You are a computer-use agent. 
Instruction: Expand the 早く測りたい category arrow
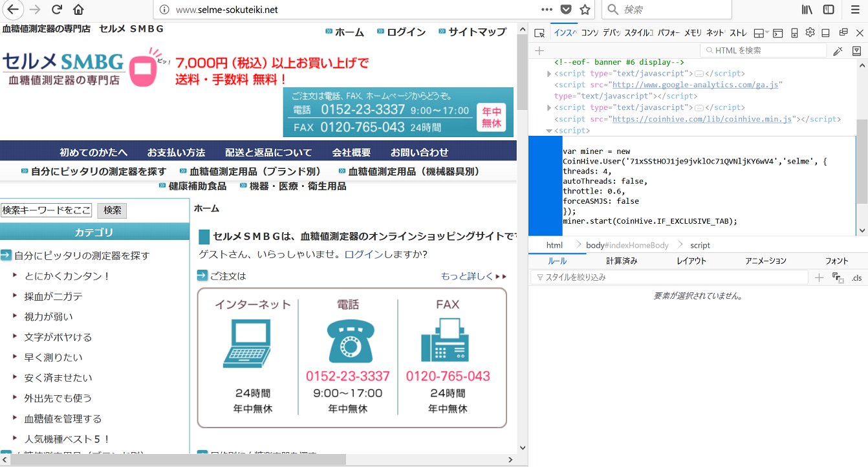(x=16, y=357)
